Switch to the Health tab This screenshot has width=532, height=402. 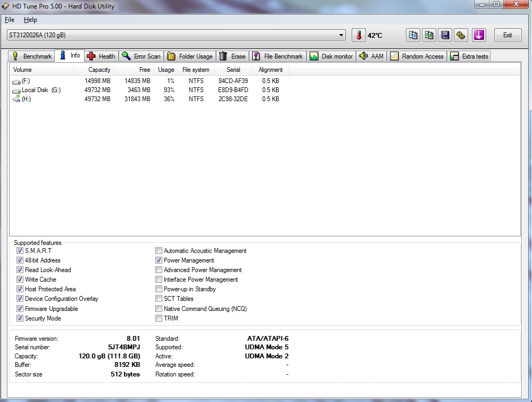pyautogui.click(x=101, y=56)
